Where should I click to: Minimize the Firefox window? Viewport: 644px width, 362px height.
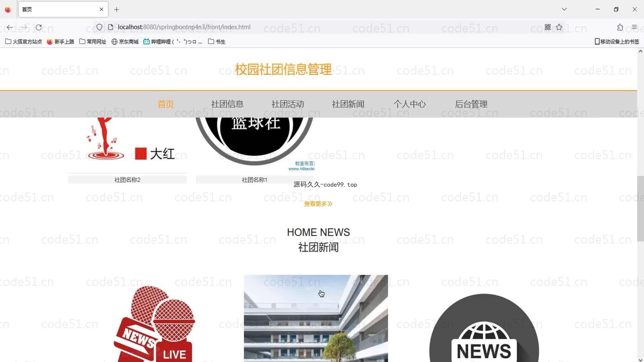pos(597,9)
